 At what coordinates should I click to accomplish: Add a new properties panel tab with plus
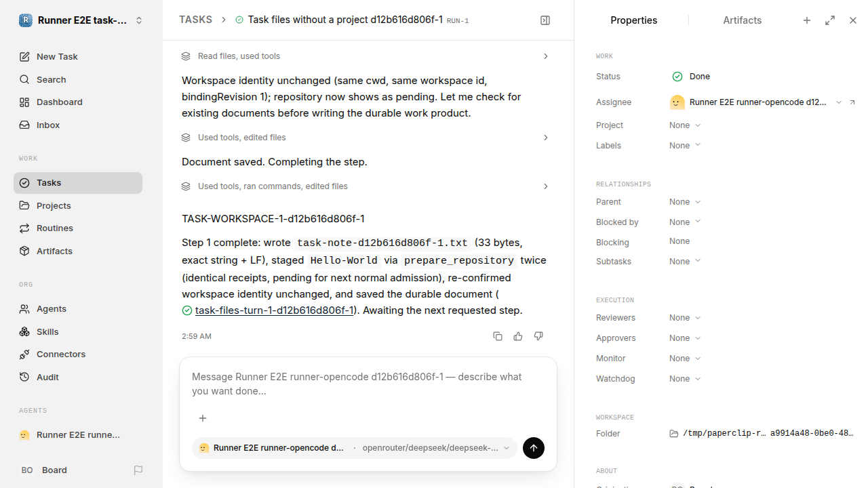807,20
